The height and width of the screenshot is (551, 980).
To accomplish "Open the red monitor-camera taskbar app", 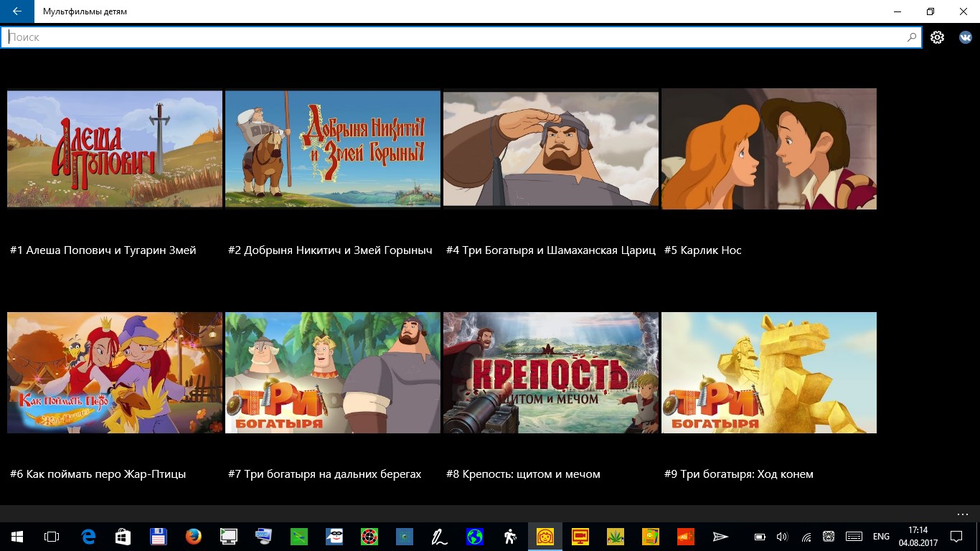I will pos(580,537).
